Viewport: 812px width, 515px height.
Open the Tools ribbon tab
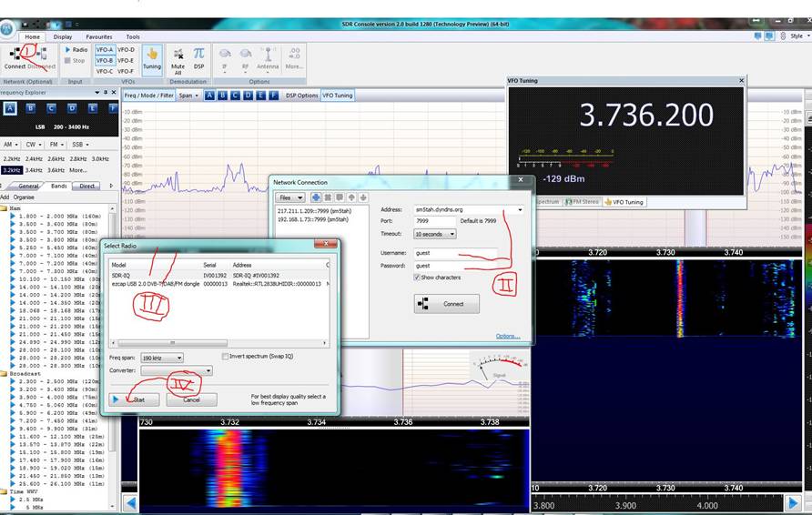coord(133,36)
